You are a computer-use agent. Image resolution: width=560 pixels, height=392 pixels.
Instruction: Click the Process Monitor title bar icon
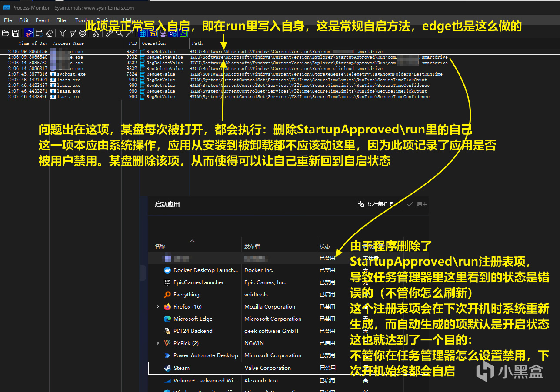point(6,7)
